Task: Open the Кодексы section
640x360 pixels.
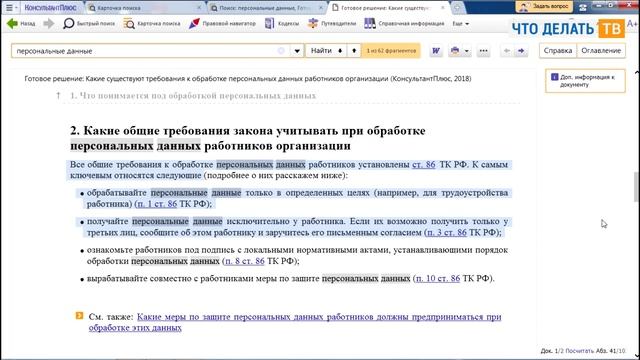Action: click(x=282, y=24)
